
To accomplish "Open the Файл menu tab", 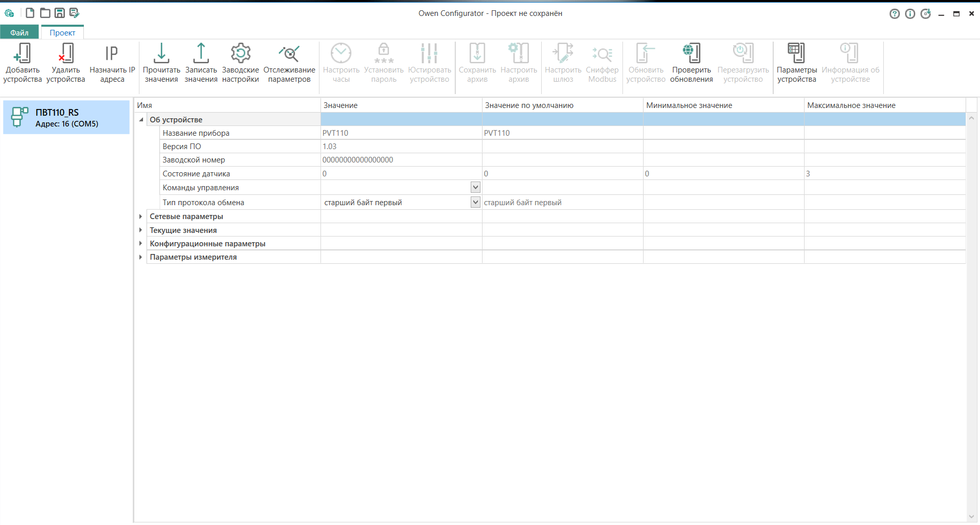I will [x=20, y=32].
